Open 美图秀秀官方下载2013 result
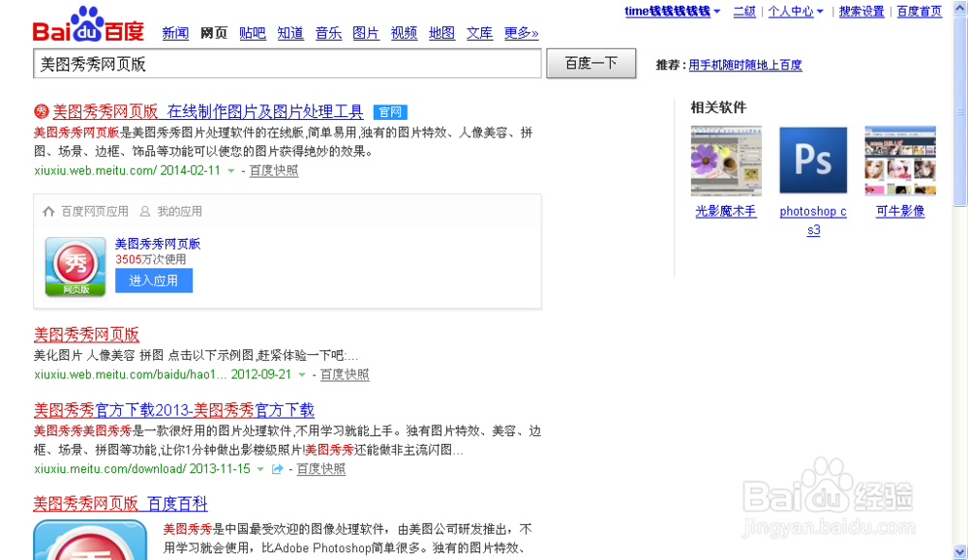The image size is (968, 560). tap(174, 410)
